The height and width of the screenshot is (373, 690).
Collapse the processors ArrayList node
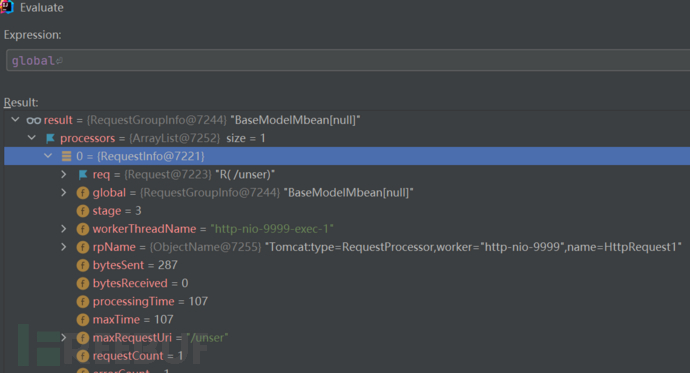tap(32, 138)
